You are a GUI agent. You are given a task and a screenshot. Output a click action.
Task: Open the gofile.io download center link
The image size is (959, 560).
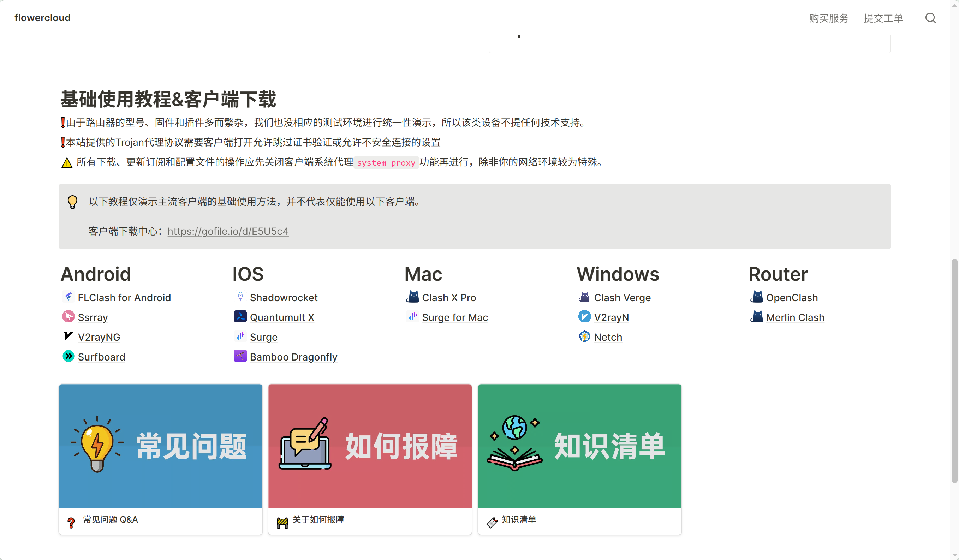(228, 231)
